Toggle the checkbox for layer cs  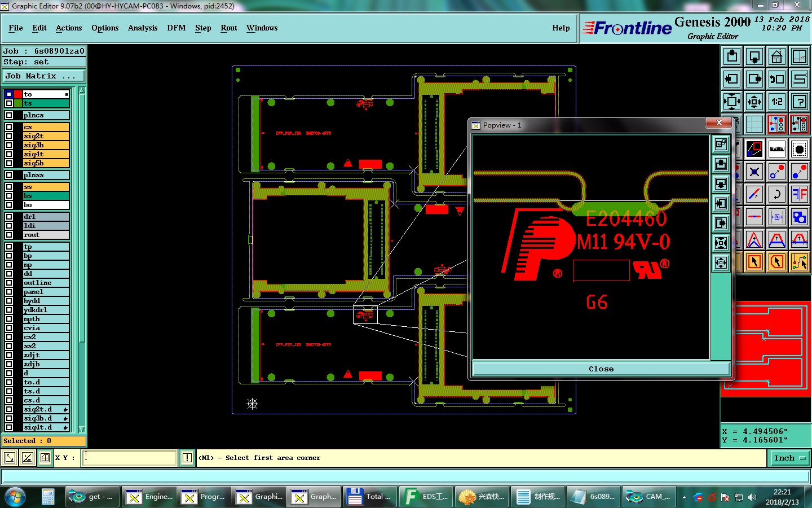coord(9,127)
